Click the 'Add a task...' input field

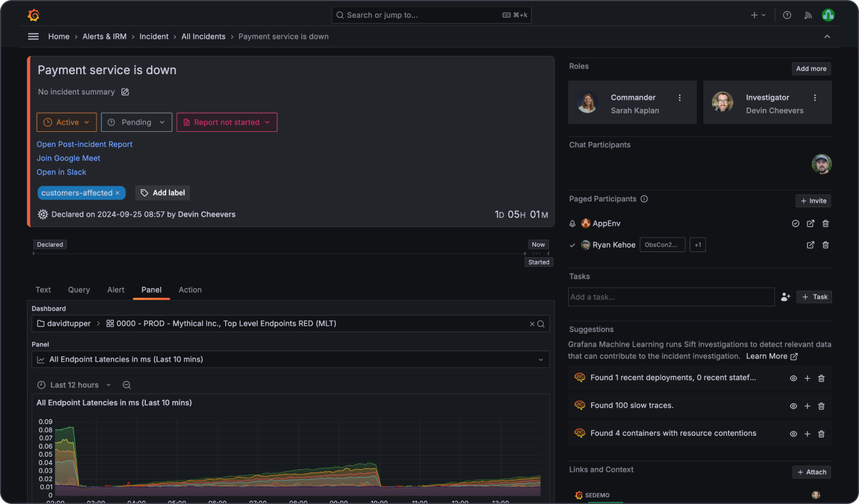pyautogui.click(x=671, y=297)
